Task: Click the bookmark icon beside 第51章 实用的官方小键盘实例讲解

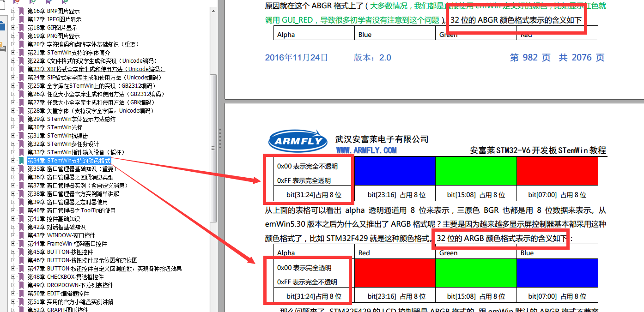Action: pyautogui.click(x=21, y=302)
